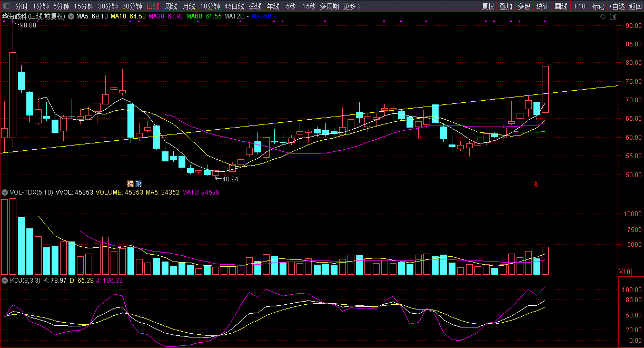This screenshot has height=348, width=644.
Task: Click the X10 volume scale indicator
Action: tap(625, 272)
